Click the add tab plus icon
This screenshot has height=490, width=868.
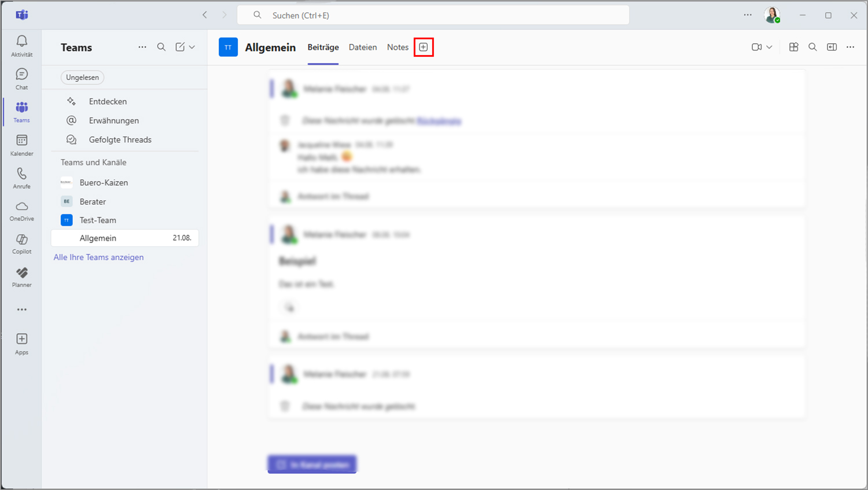tap(424, 47)
